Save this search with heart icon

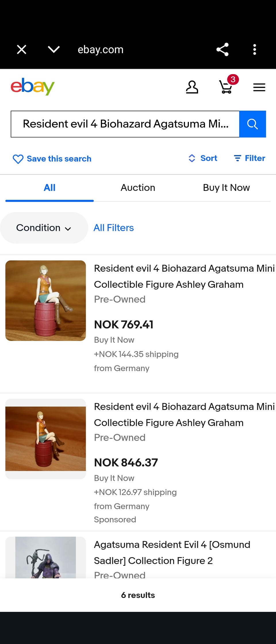click(x=52, y=159)
